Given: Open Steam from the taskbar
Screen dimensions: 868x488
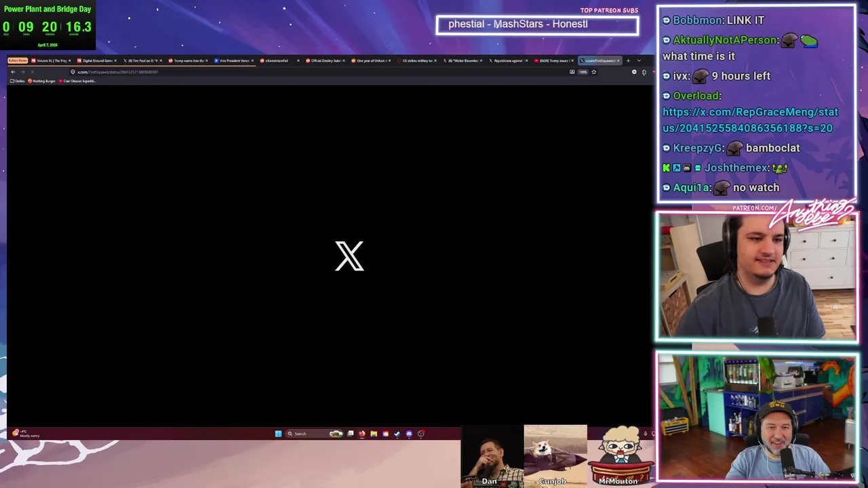Looking at the screenshot, I should 397,434.
